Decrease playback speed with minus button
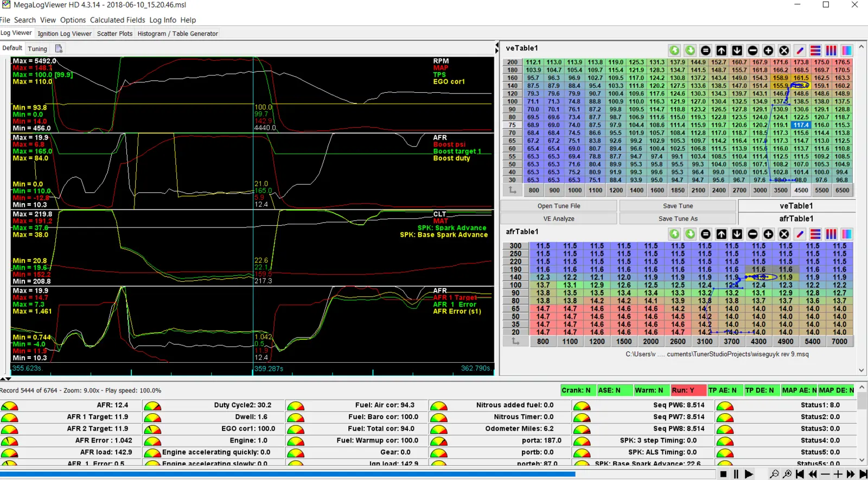 pos(825,474)
